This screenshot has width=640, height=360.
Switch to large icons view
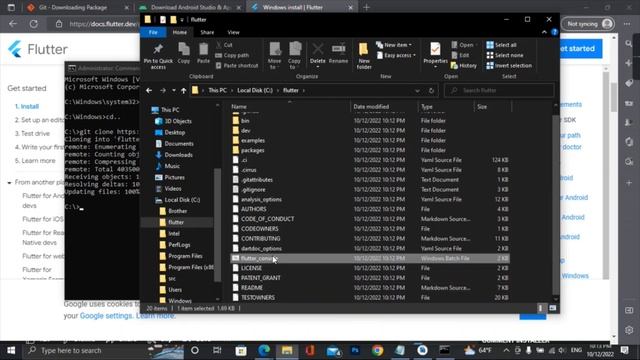tap(552, 308)
